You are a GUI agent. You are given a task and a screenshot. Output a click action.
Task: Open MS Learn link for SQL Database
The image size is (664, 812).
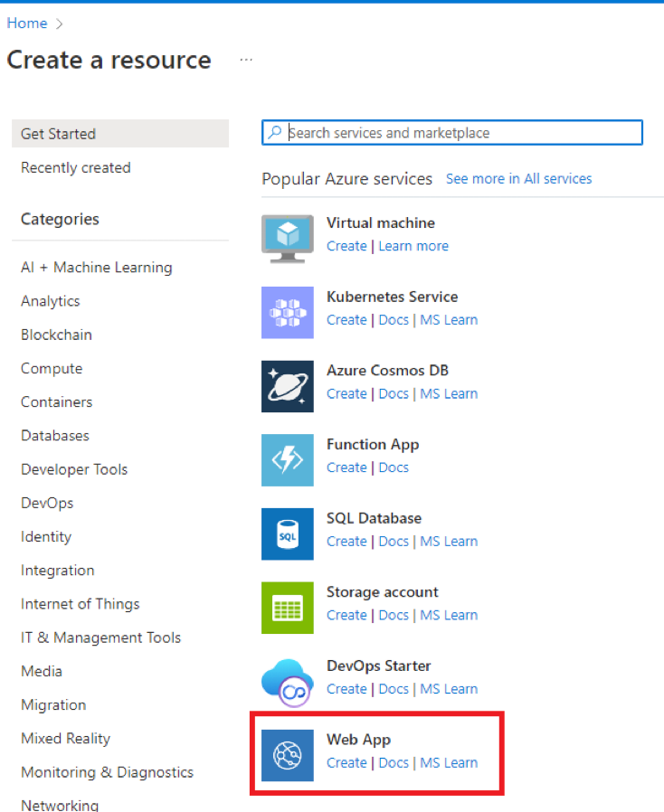pyautogui.click(x=449, y=541)
